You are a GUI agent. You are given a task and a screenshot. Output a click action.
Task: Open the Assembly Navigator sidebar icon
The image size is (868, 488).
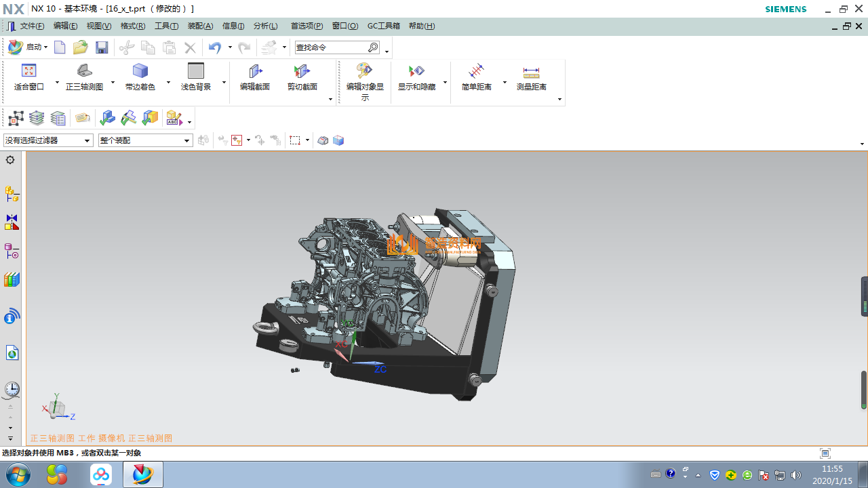pyautogui.click(x=12, y=194)
